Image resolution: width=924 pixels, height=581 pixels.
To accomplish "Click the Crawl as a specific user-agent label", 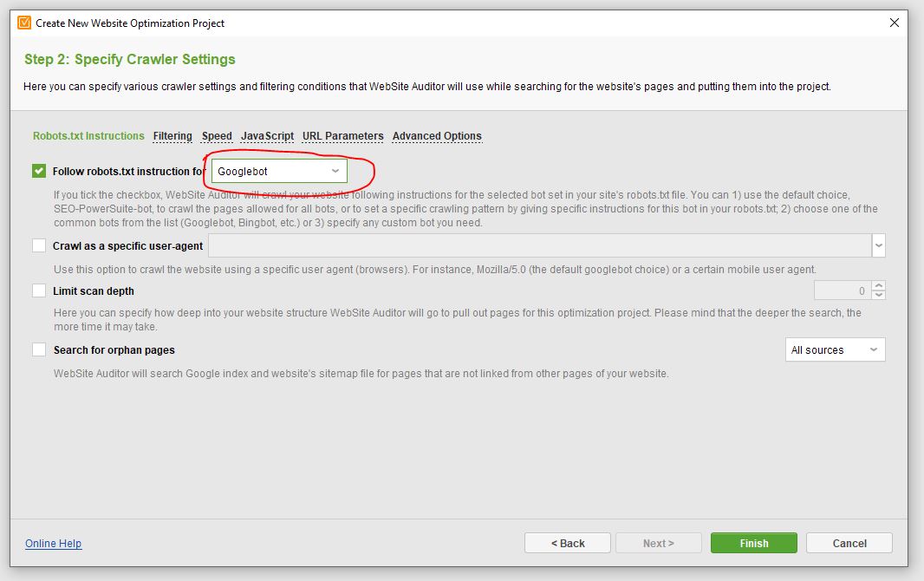I will pyautogui.click(x=128, y=245).
